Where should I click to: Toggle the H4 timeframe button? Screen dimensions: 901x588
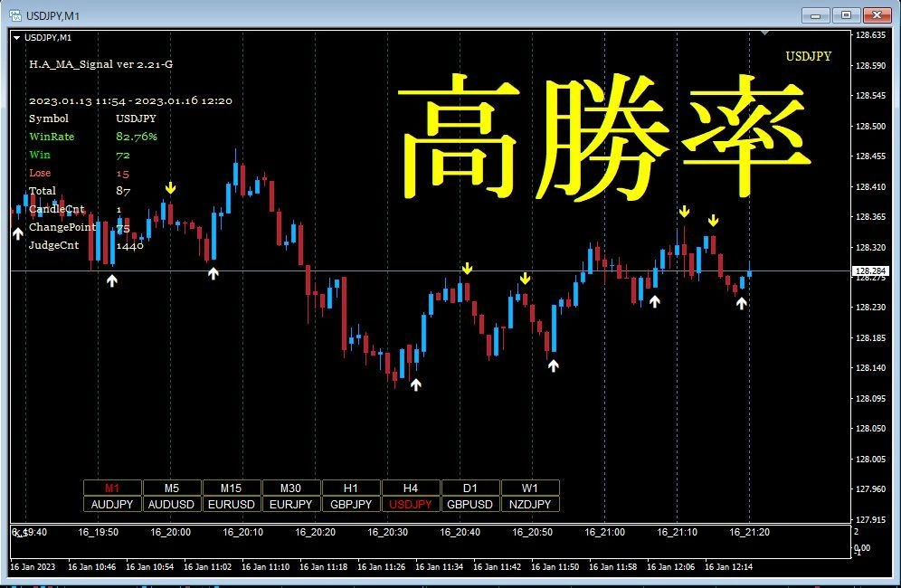tap(411, 488)
